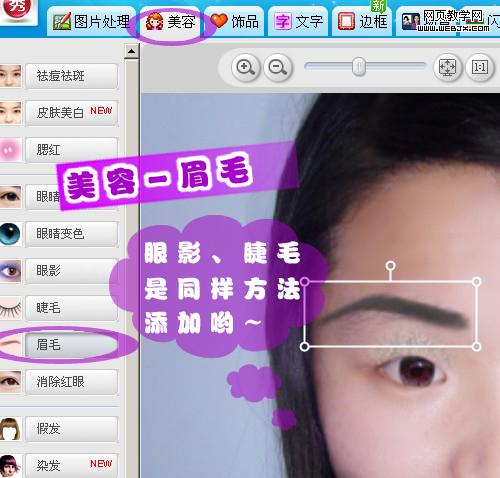Click the sidebar scroll up arrow
Viewport: 500px width, 478px height.
[x=132, y=51]
